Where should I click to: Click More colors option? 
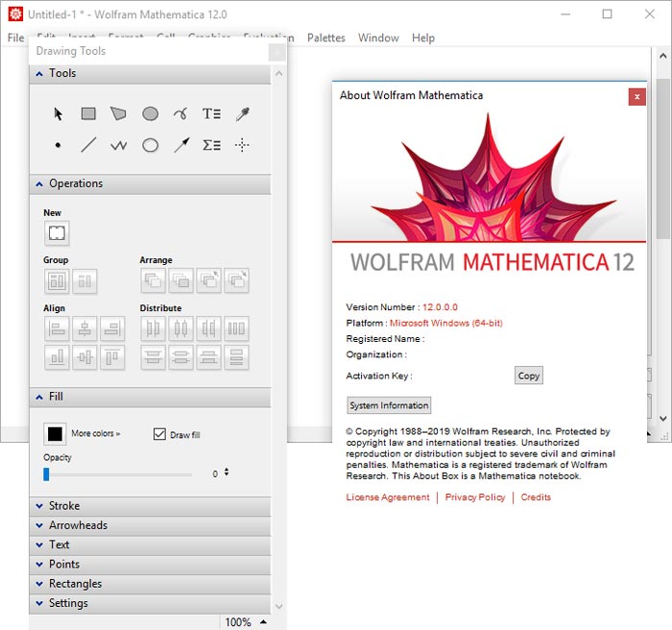96,433
